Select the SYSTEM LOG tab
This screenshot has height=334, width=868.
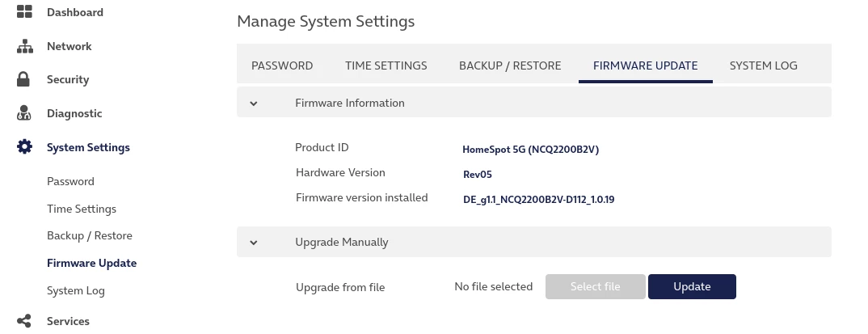point(763,66)
